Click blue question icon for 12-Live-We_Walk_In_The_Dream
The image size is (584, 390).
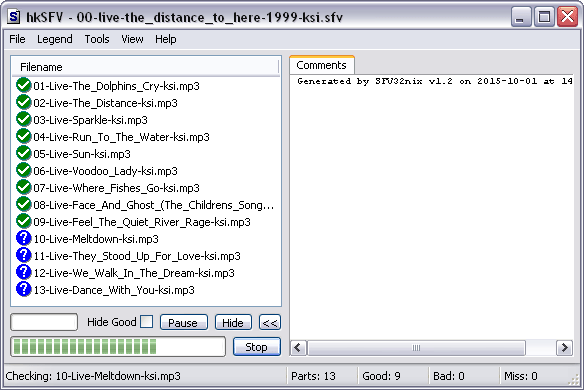(x=23, y=273)
